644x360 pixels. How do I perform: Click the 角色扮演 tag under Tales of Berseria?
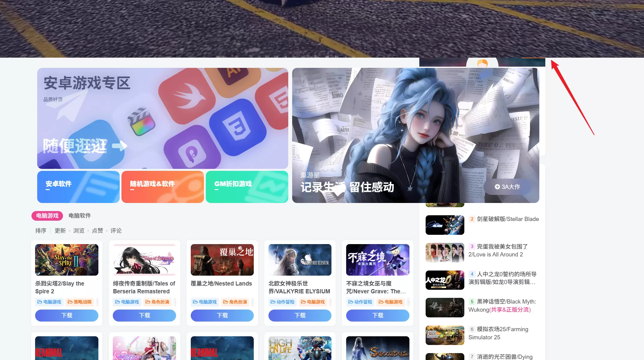[x=157, y=302]
